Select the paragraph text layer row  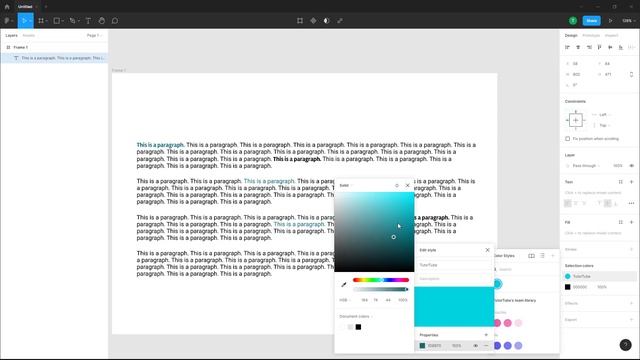[x=54, y=58]
